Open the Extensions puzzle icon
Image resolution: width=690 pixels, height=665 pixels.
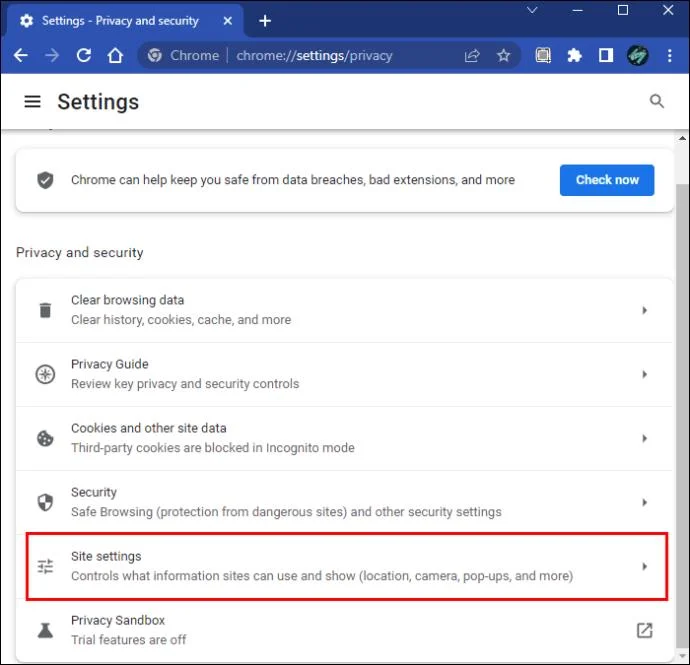pyautogui.click(x=574, y=55)
